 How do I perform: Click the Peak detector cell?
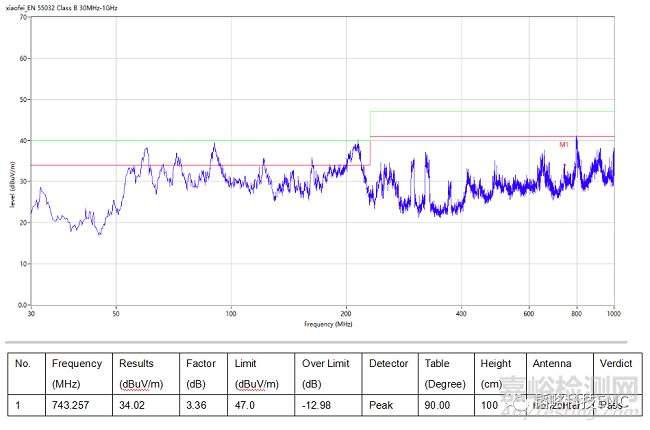380,407
